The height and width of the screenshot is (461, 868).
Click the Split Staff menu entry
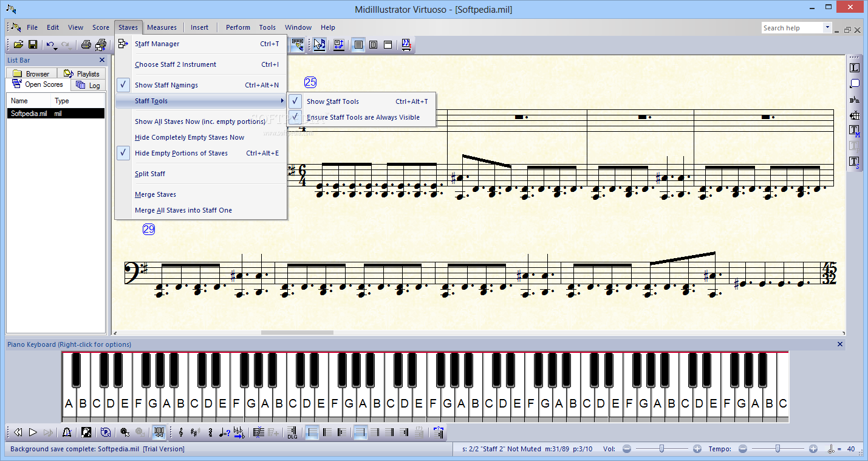150,174
